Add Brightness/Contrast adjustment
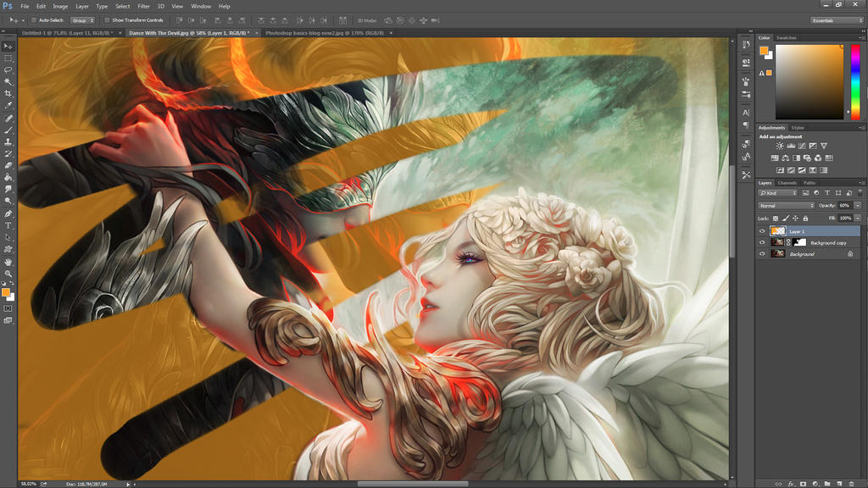This screenshot has width=868, height=488. (780, 146)
